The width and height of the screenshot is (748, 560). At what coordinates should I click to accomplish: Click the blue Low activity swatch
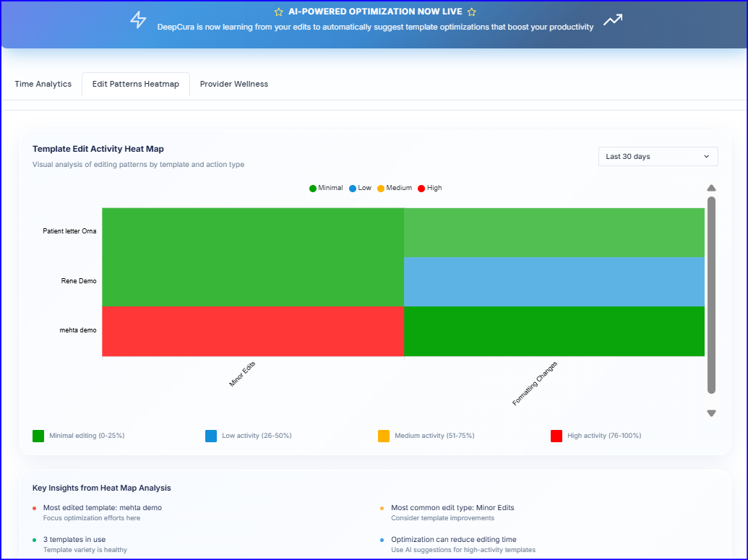coord(211,436)
